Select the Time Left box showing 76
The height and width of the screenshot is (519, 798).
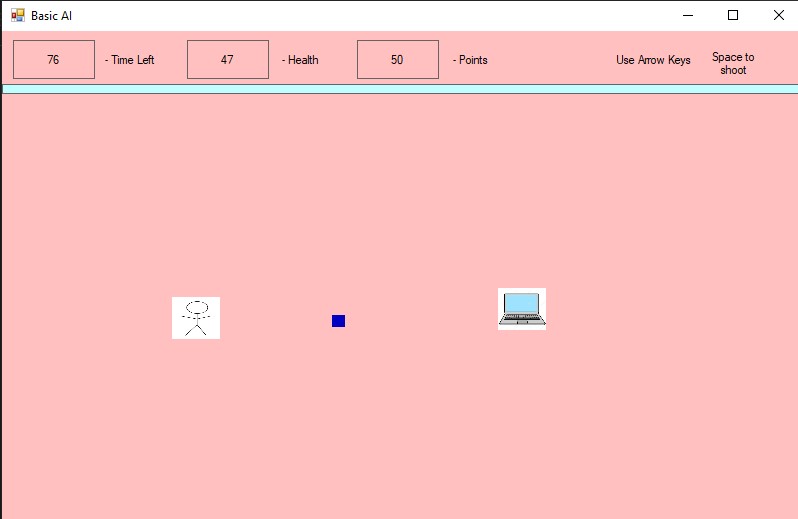click(x=54, y=60)
